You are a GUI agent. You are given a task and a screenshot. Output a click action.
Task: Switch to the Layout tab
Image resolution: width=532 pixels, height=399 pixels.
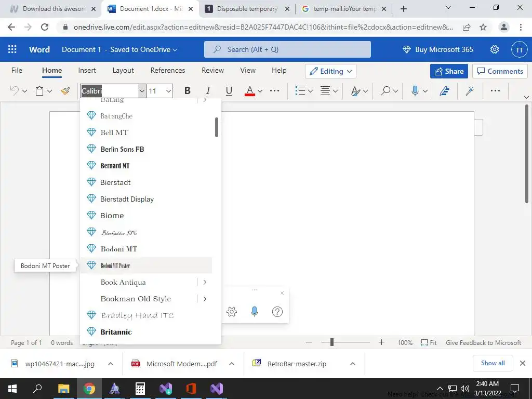click(x=123, y=70)
